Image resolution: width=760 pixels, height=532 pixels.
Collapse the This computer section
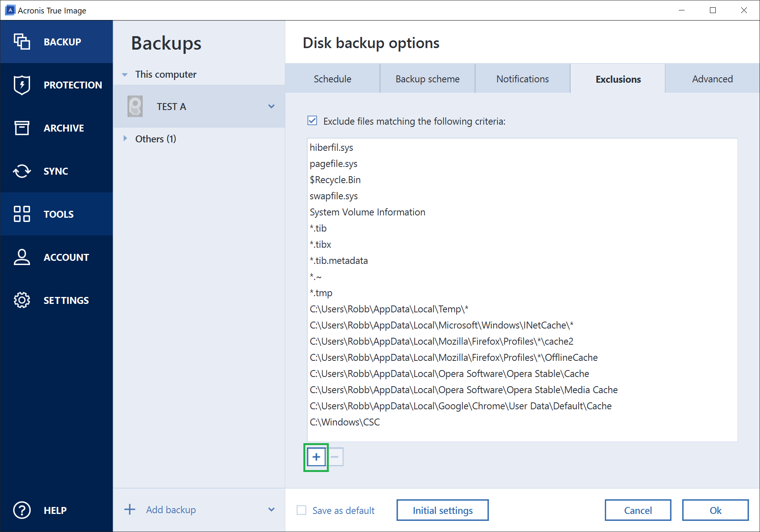[125, 74]
